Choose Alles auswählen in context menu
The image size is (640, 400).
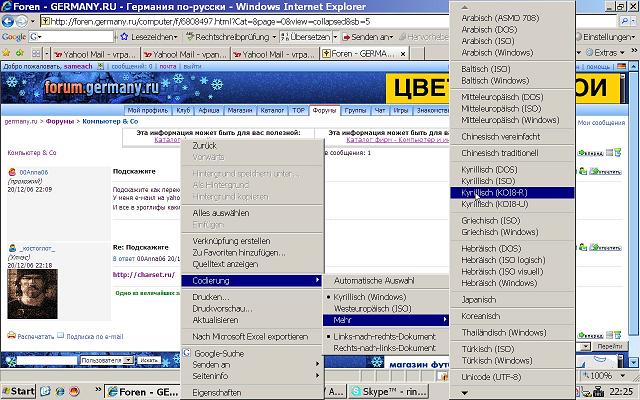tap(252, 213)
